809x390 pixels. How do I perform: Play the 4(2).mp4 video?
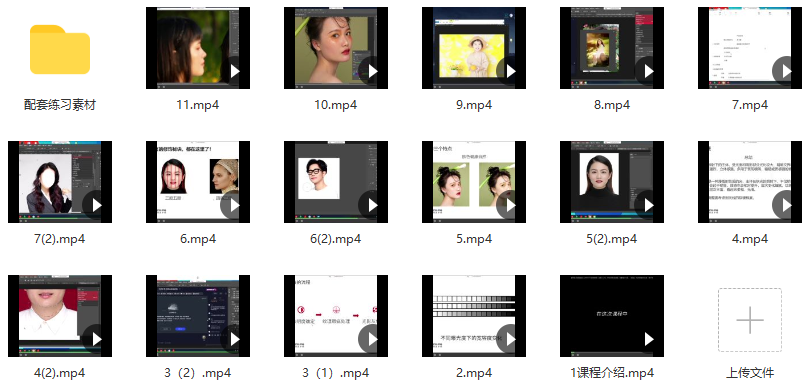[96, 339]
